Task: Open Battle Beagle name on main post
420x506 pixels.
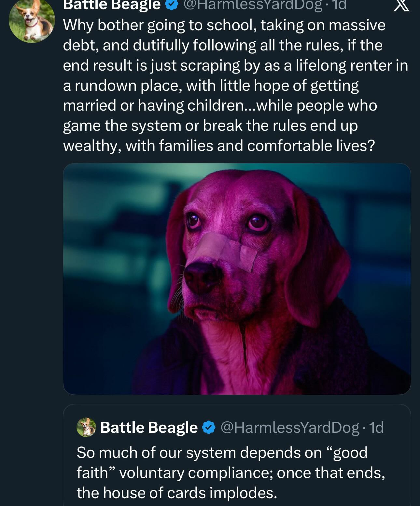Action: (x=112, y=5)
